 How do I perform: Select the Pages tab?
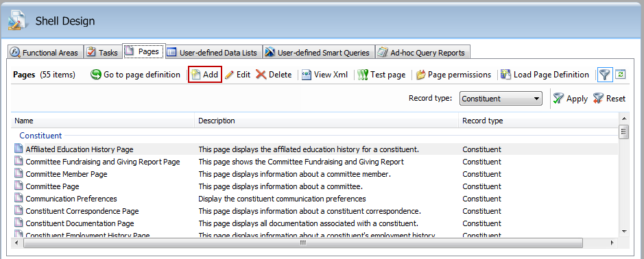pyautogui.click(x=144, y=51)
